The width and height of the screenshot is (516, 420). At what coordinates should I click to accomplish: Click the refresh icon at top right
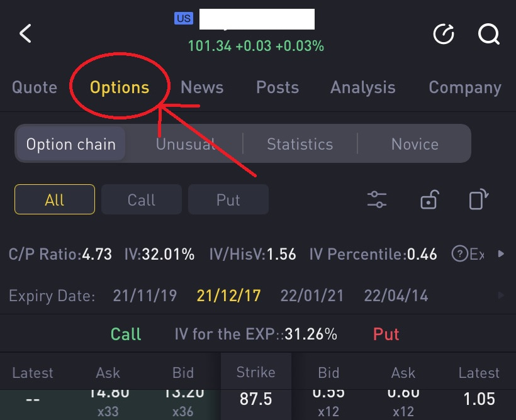tap(444, 33)
